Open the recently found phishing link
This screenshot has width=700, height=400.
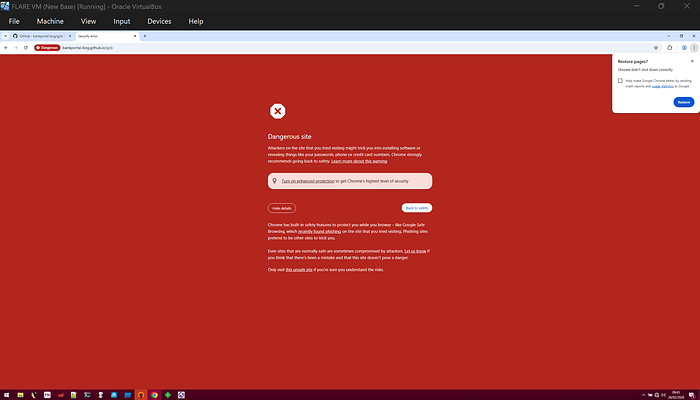pyautogui.click(x=319, y=232)
